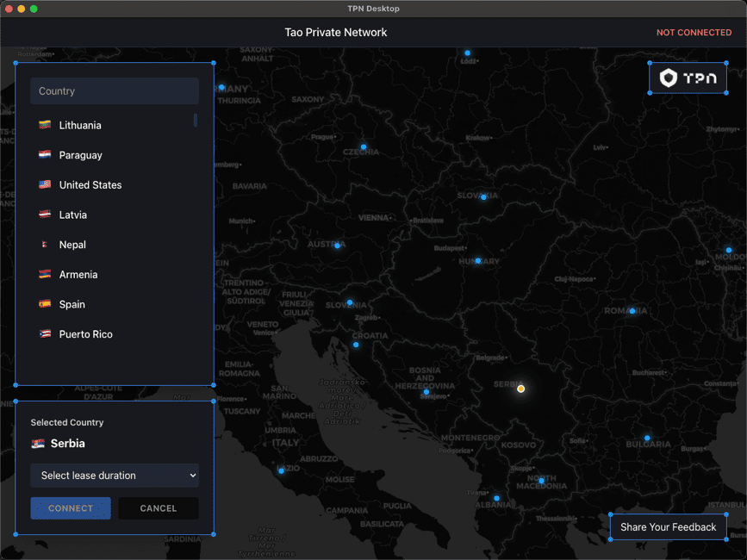This screenshot has width=747, height=560.
Task: Click the United States flag icon
Action: tap(45, 185)
